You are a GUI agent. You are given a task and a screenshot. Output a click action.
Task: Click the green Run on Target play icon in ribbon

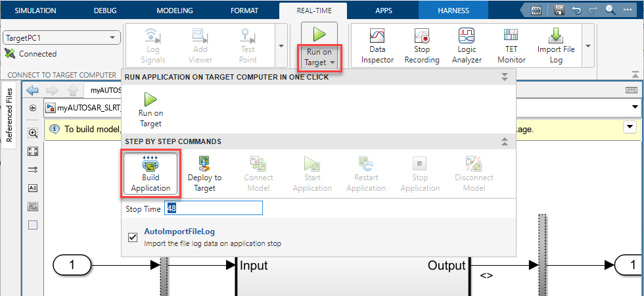click(x=319, y=34)
